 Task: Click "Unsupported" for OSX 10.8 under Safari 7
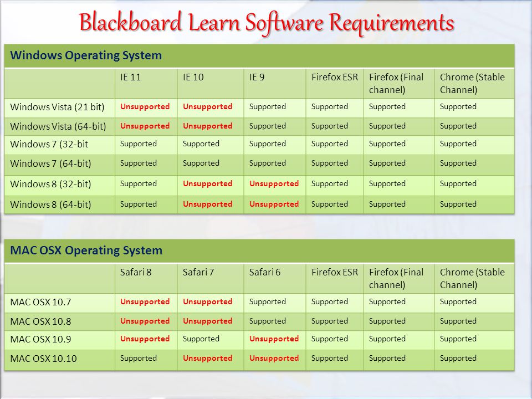click(208, 321)
